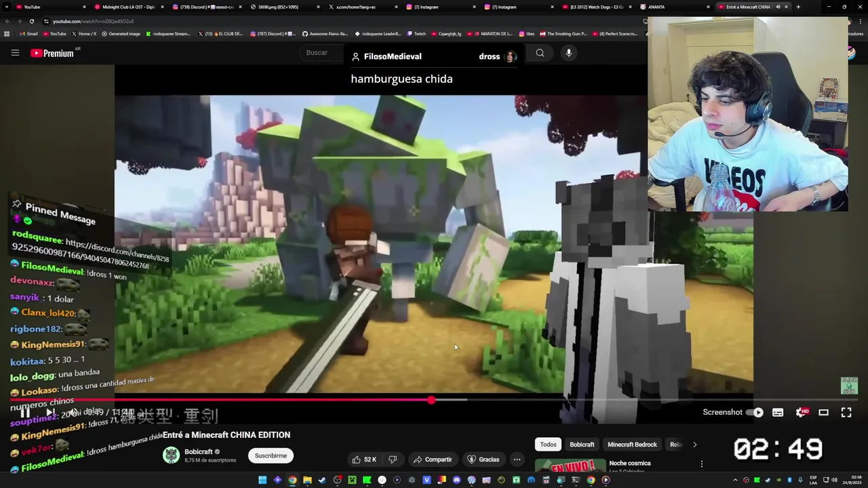
Task: Skip to the next video
Action: click(x=50, y=412)
